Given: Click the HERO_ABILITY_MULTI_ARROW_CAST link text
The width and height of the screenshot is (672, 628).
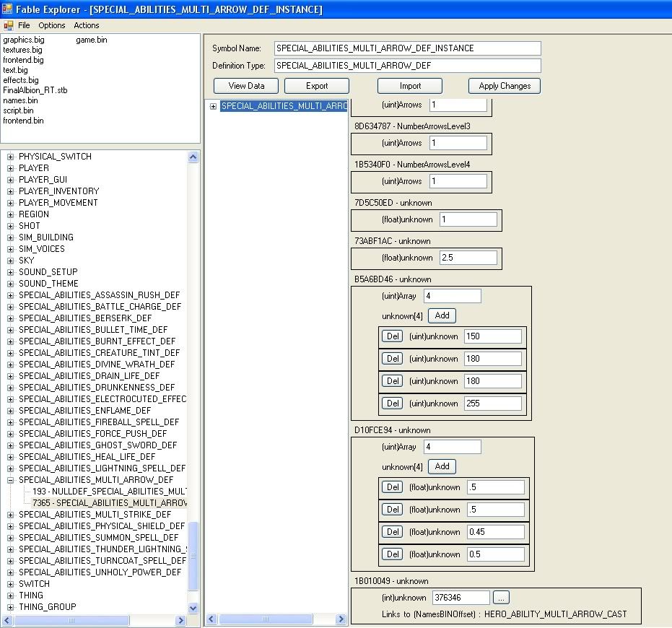Looking at the screenshot, I should click(556, 614).
